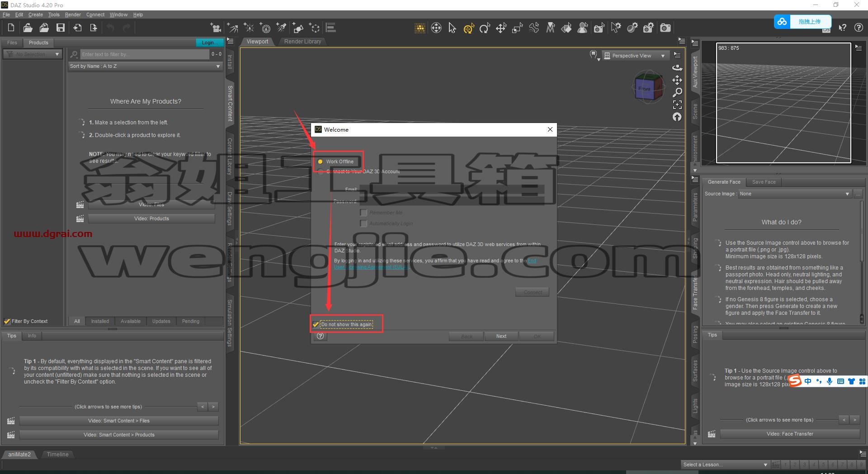Open Perspective View camera dropdown
868x474 pixels.
[635, 56]
